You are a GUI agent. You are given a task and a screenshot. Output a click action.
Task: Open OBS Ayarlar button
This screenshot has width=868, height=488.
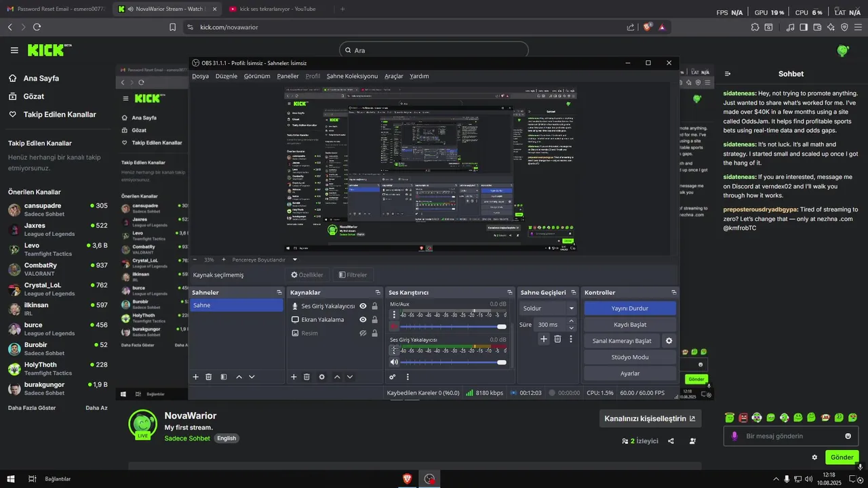coord(630,373)
